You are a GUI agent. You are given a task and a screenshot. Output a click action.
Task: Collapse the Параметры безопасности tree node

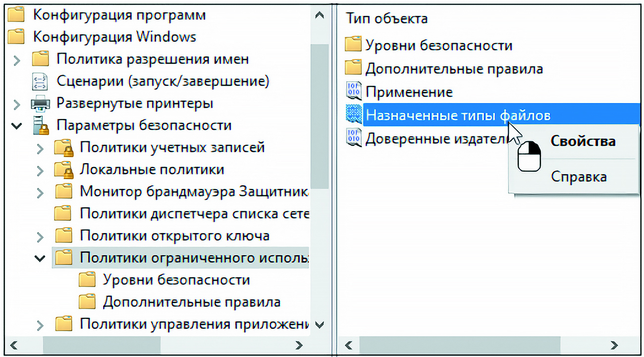[x=17, y=126]
